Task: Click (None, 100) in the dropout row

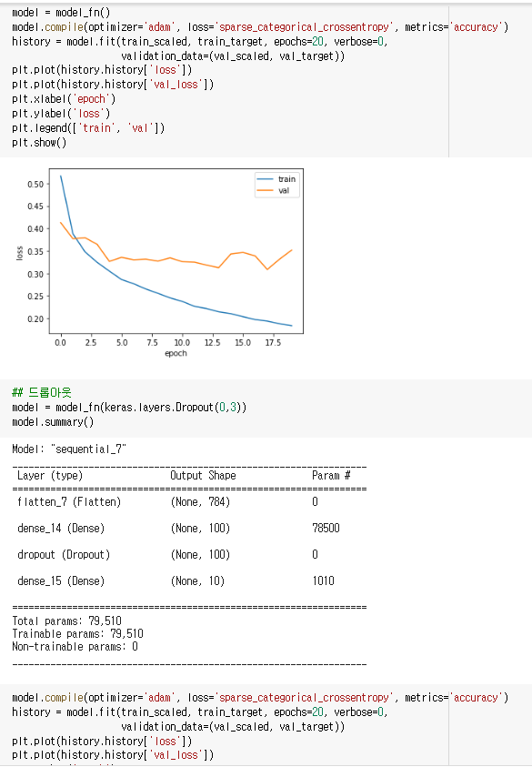Action: coord(200,555)
